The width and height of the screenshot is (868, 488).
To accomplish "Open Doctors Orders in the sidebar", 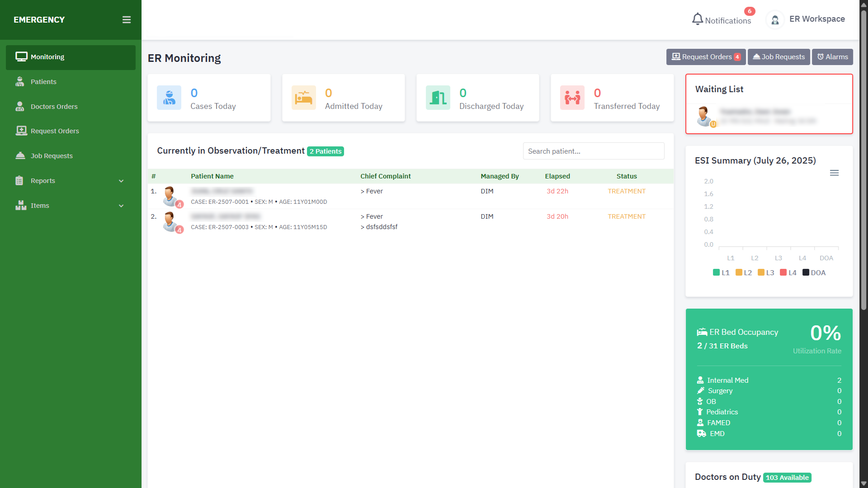I will click(54, 107).
